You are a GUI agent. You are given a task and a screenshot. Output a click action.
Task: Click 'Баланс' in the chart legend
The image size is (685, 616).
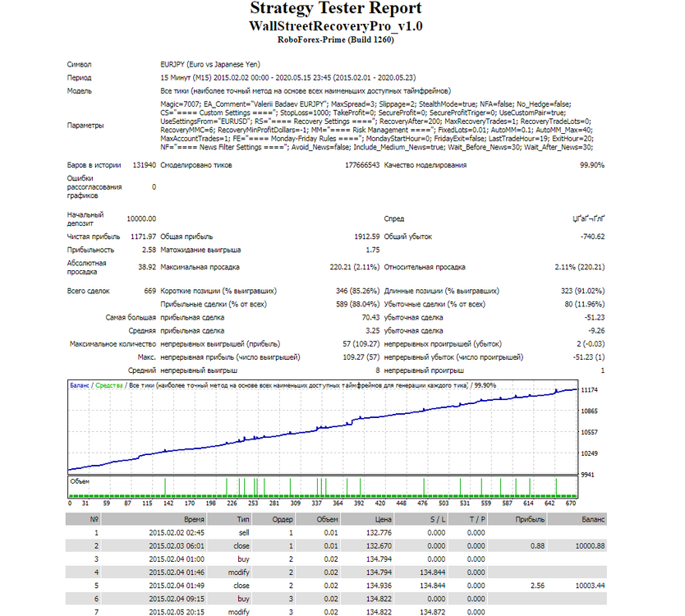pos(79,385)
